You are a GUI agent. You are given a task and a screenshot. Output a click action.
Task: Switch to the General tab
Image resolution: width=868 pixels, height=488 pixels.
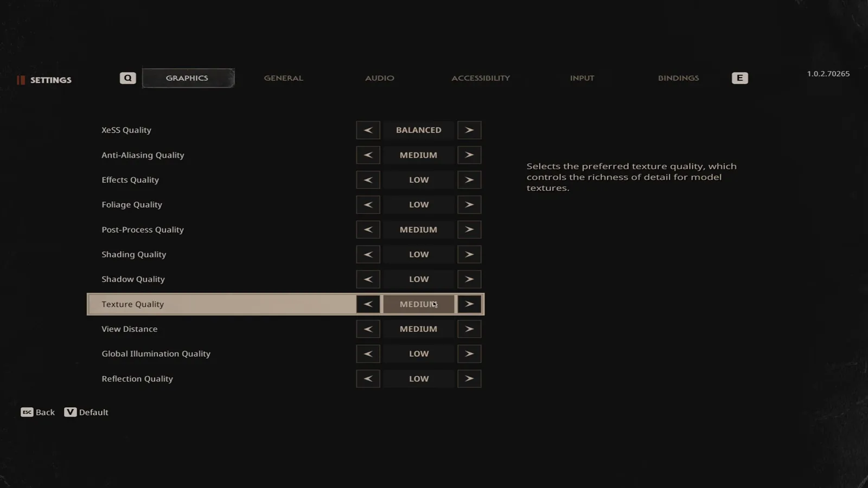click(284, 78)
